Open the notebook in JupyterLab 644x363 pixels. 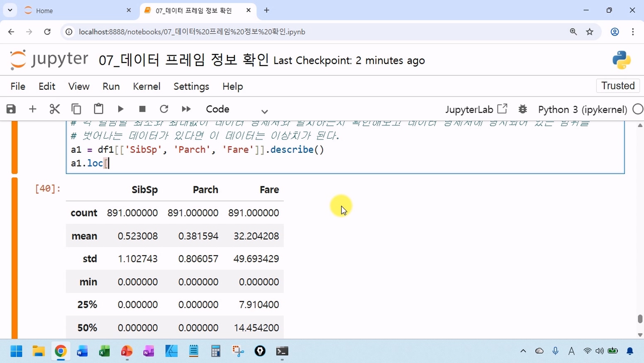click(x=476, y=109)
